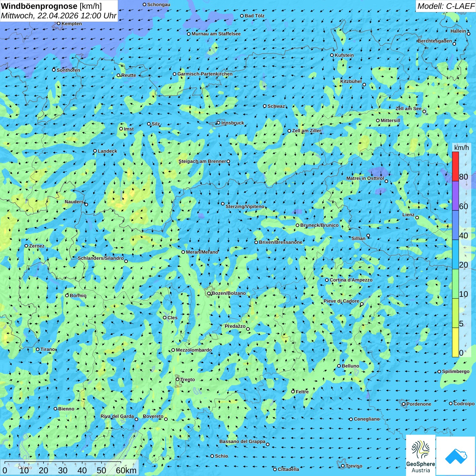
Task: Click the 'km/h' legend unit label
Action: click(x=461, y=148)
